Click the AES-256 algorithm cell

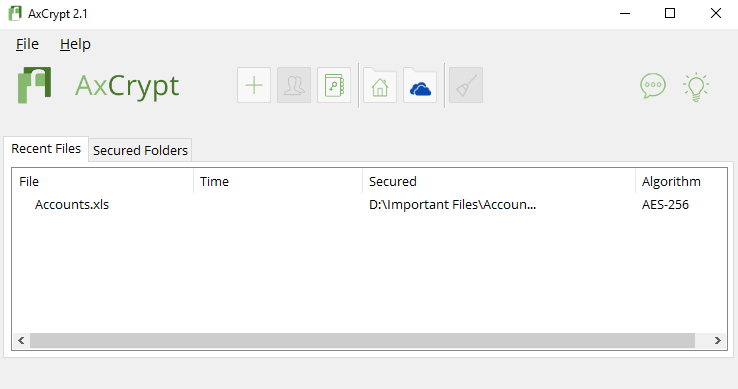coord(665,204)
